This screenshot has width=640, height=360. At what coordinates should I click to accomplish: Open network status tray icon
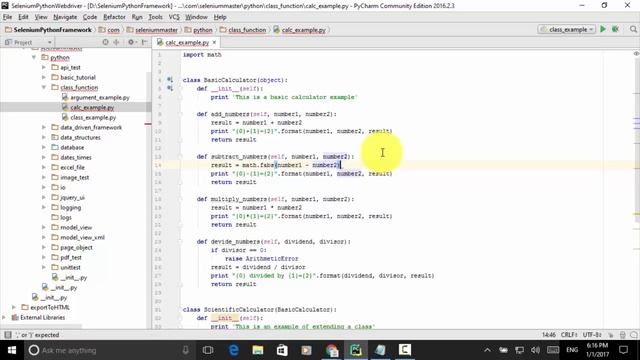coord(519,350)
